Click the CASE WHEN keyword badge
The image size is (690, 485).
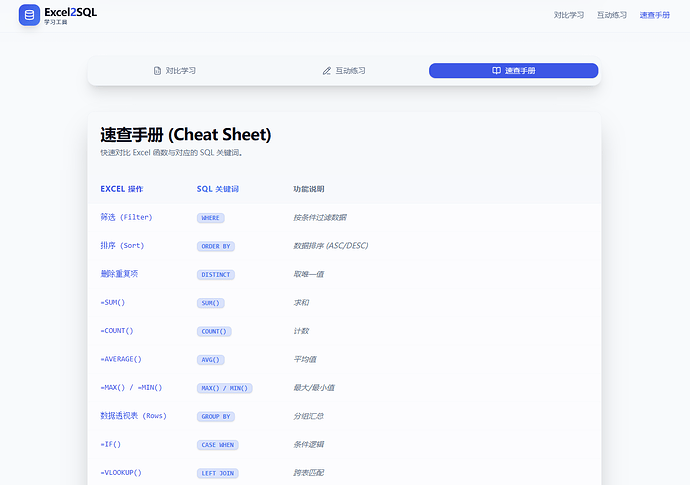click(217, 445)
